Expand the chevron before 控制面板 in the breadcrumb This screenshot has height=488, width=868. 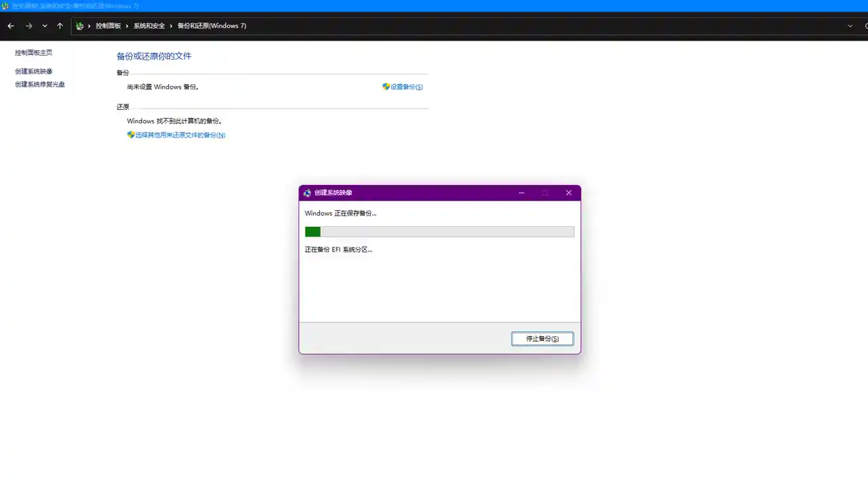(89, 26)
